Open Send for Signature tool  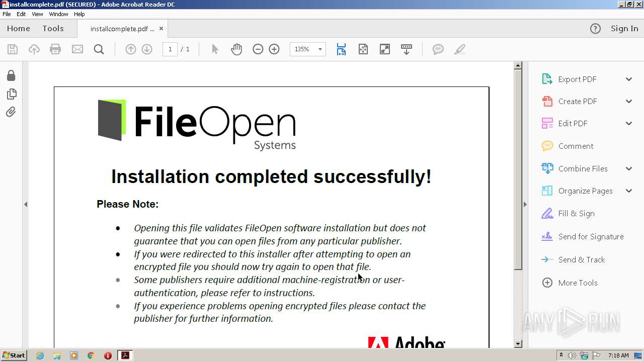click(x=591, y=236)
